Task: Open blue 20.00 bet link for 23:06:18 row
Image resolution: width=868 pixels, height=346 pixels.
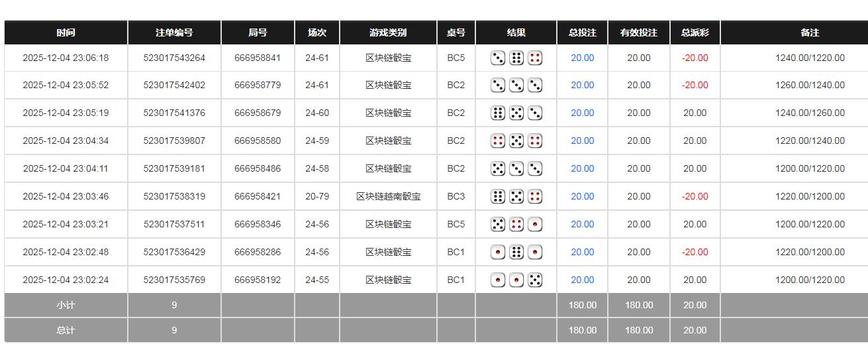Action: (582, 58)
